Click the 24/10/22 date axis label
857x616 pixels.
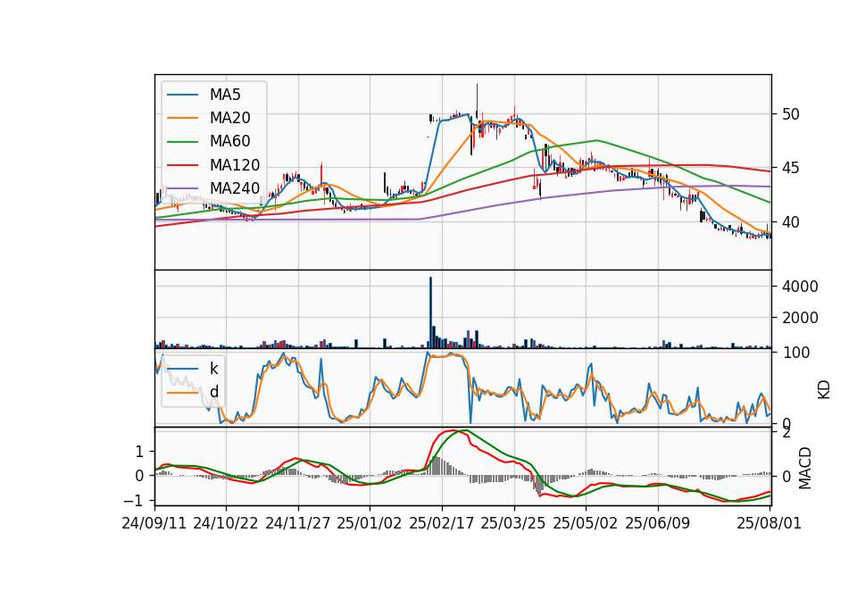pyautogui.click(x=226, y=523)
